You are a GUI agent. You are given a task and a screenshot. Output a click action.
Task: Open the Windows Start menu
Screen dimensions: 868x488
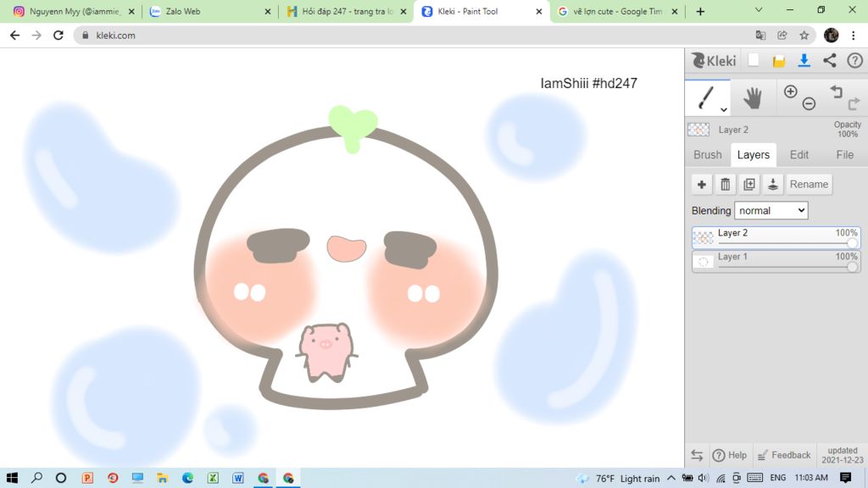(12, 478)
